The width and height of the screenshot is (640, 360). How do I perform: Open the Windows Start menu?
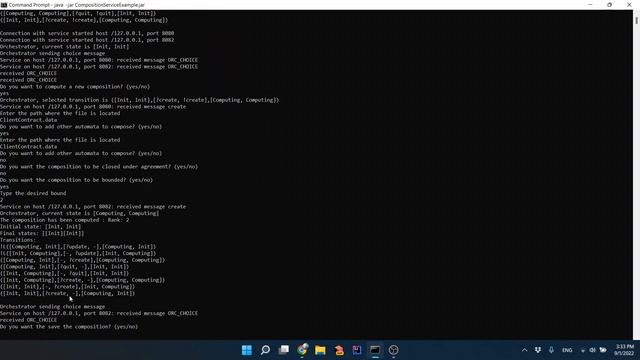pyautogui.click(x=247, y=350)
